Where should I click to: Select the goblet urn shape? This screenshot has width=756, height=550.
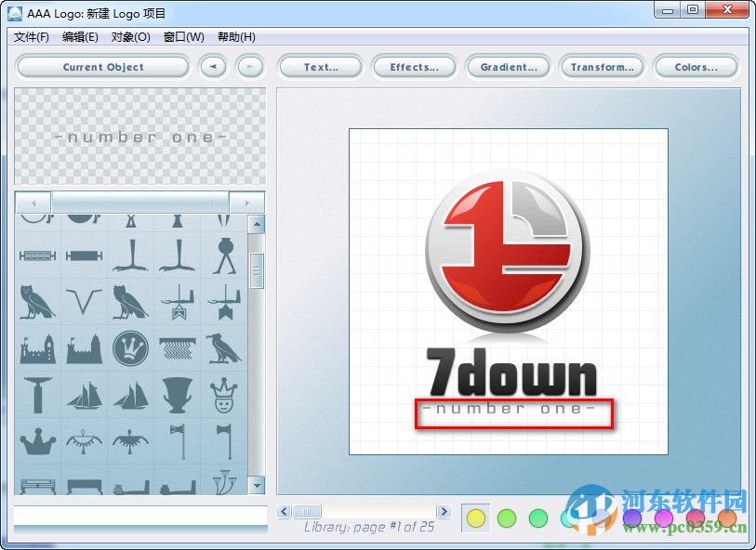tap(178, 395)
